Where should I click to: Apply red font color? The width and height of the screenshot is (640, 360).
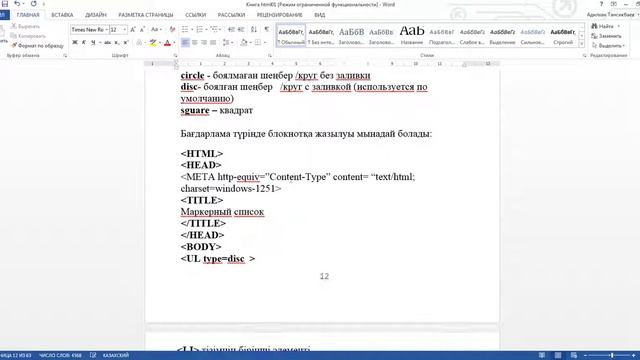coord(167,42)
